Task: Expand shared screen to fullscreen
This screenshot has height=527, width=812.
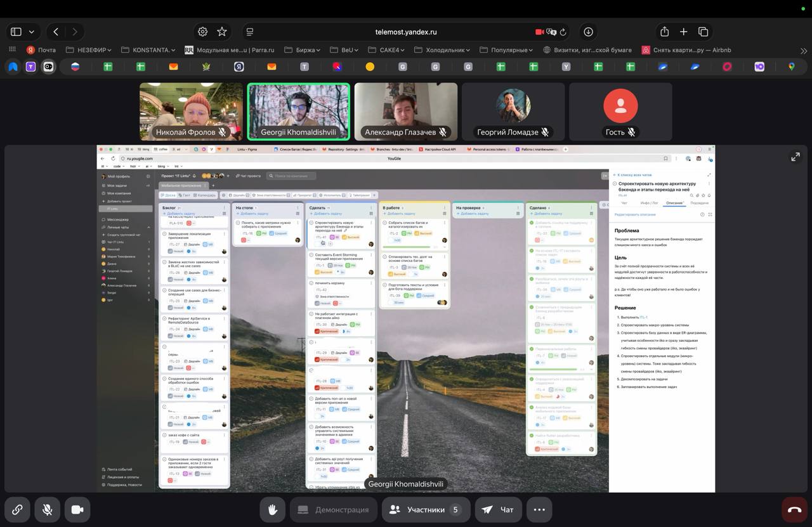Action: (795, 157)
